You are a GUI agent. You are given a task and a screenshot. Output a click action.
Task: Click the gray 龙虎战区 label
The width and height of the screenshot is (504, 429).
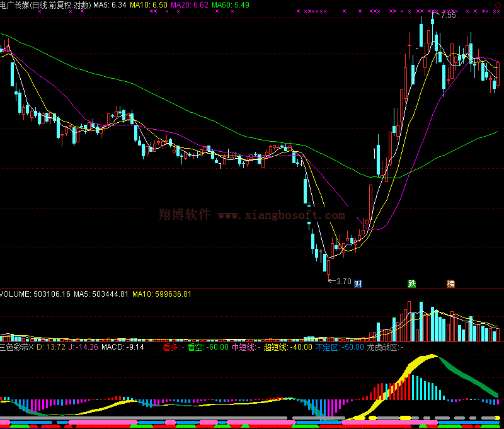pos(385,347)
